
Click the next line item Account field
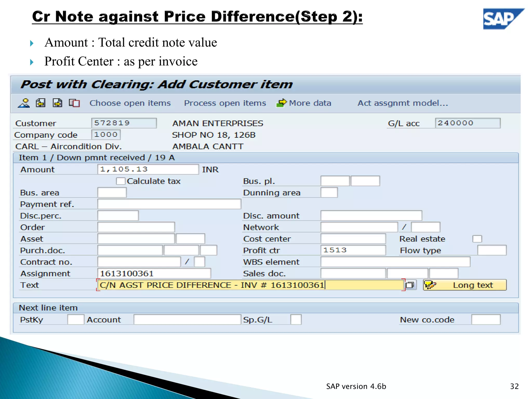tap(187, 320)
